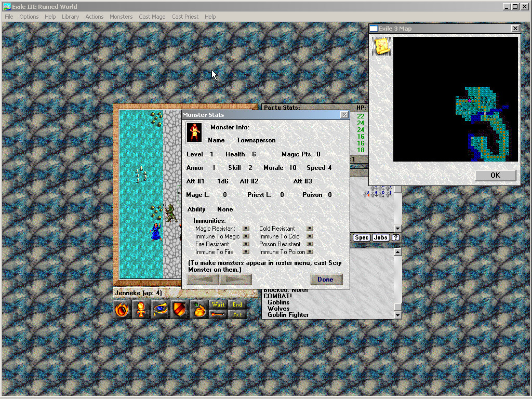The image size is (532, 399).
Task: Toggle the Immune To Magic indicator
Action: tap(246, 236)
